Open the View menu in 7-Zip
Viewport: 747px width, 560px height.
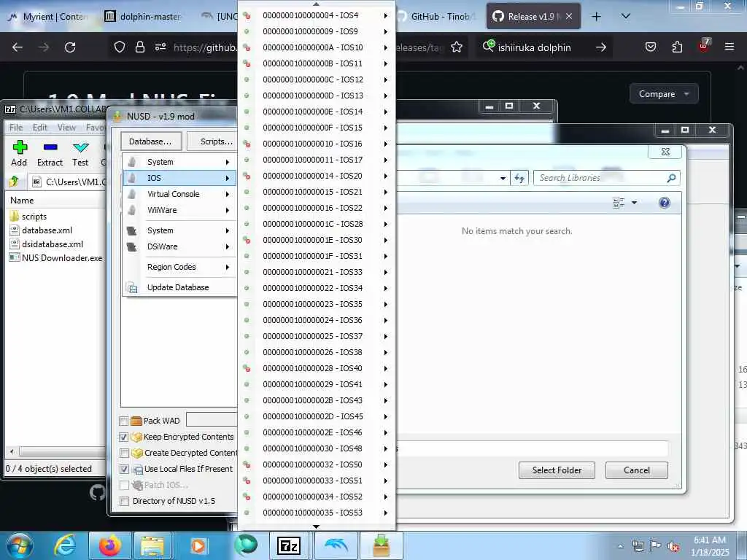click(x=66, y=127)
